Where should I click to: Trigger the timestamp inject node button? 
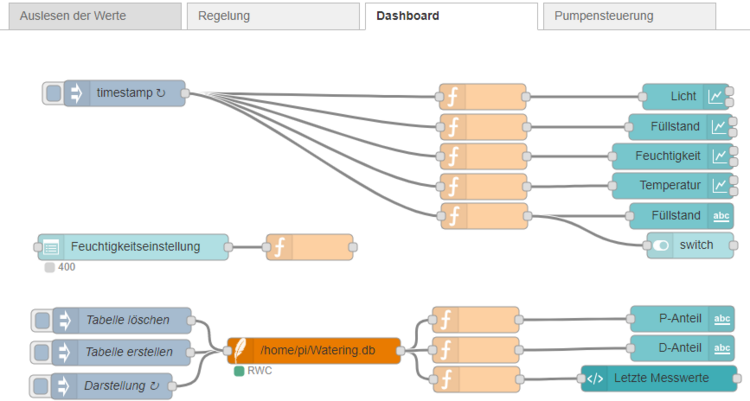[54, 93]
